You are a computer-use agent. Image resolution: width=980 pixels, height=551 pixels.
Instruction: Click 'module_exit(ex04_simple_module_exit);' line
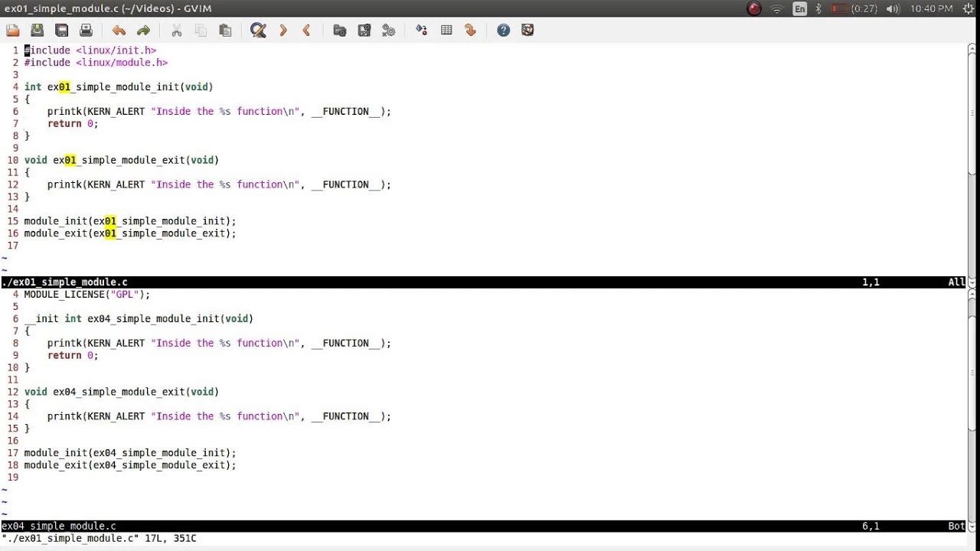pyautogui.click(x=130, y=465)
